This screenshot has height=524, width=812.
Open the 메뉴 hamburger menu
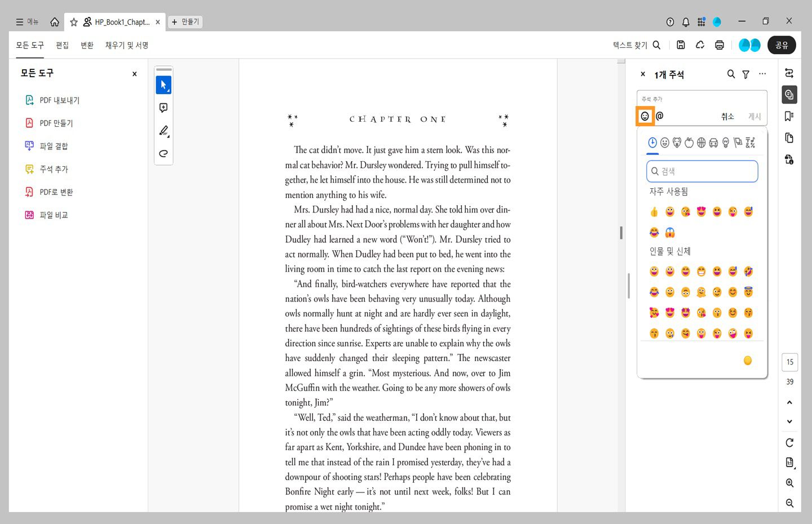click(x=27, y=22)
